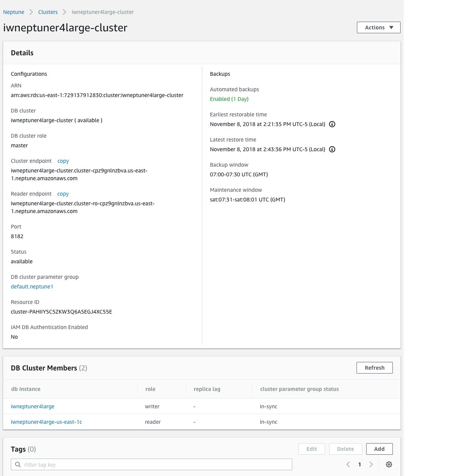This screenshot has height=476, width=464.
Task: Open the default.neptune1 parameter group
Action: (x=32, y=287)
